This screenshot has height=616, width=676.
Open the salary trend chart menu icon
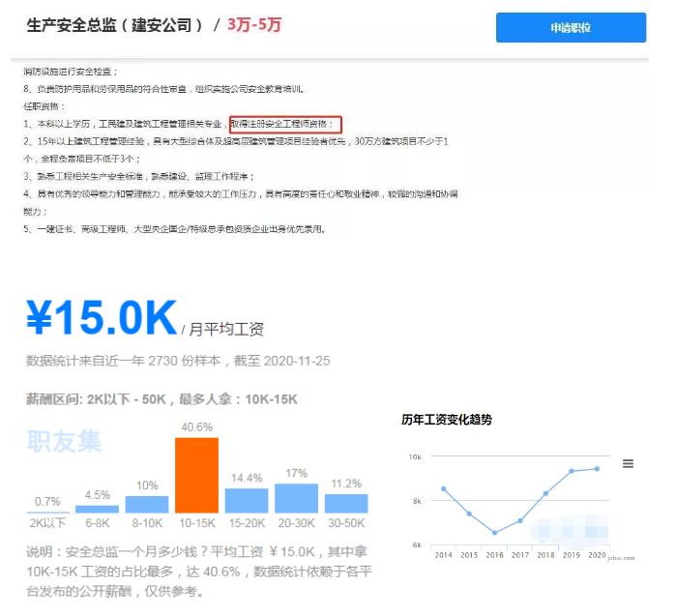(x=628, y=464)
